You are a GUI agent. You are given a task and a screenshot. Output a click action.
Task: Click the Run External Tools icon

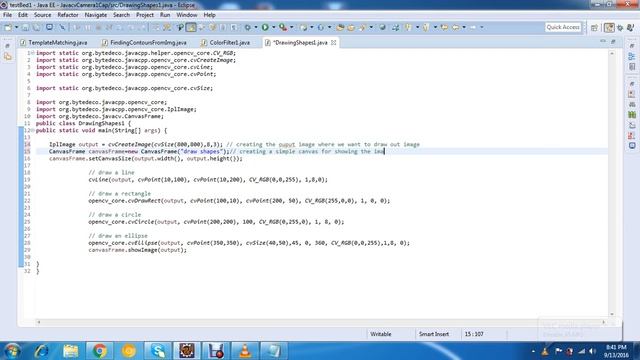(x=283, y=27)
